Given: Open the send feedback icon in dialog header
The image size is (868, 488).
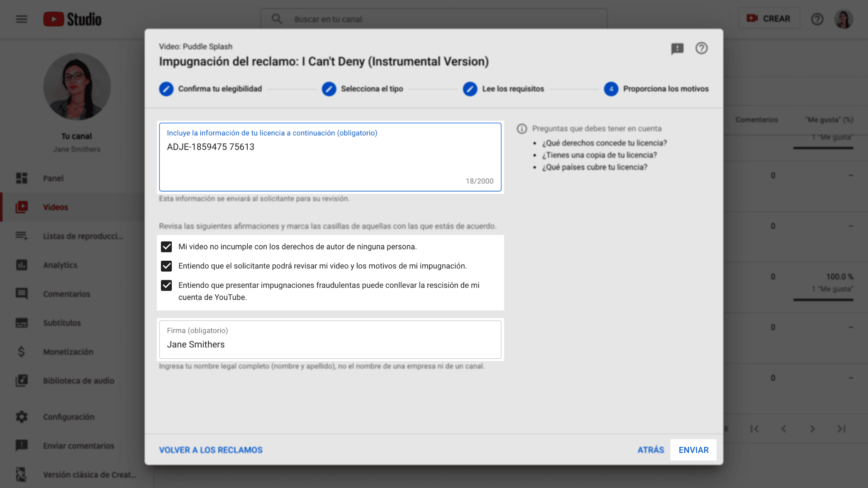Looking at the screenshot, I should (677, 48).
